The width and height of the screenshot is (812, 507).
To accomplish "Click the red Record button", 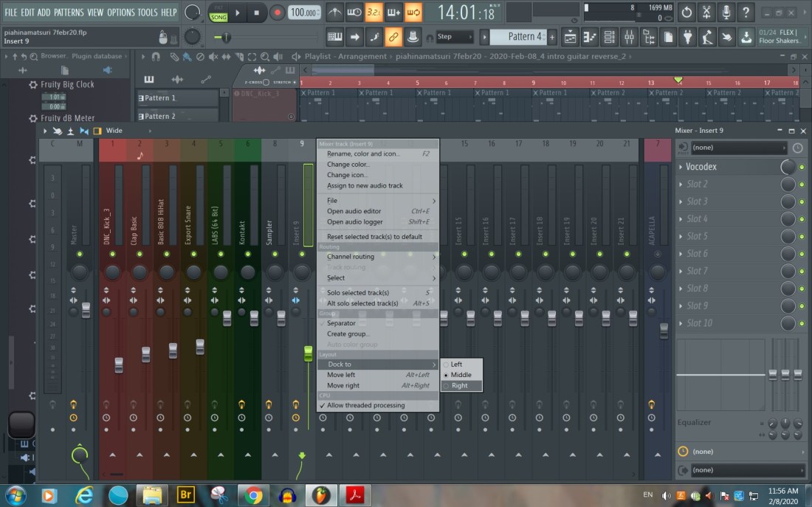I will (277, 13).
